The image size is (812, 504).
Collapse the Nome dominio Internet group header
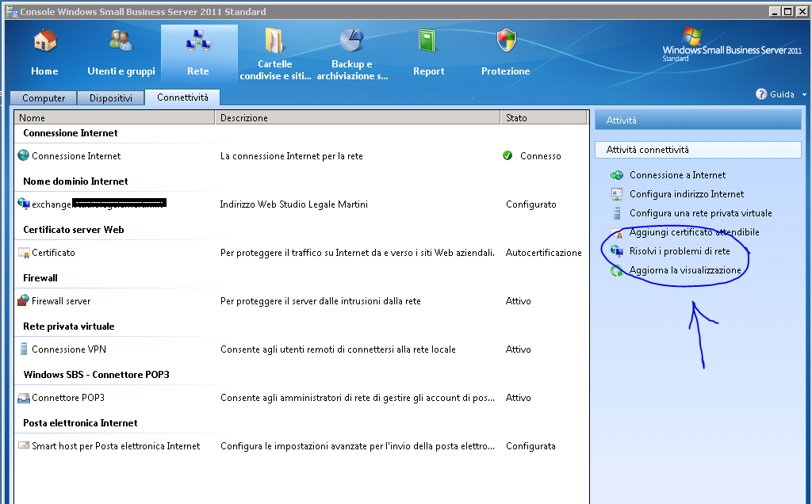(x=75, y=181)
